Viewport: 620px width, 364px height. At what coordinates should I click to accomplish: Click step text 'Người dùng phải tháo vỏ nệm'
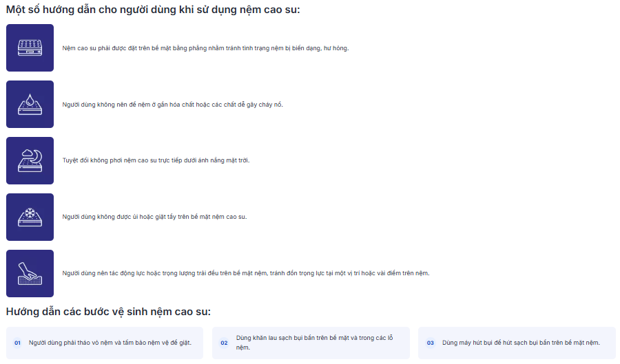110,343
